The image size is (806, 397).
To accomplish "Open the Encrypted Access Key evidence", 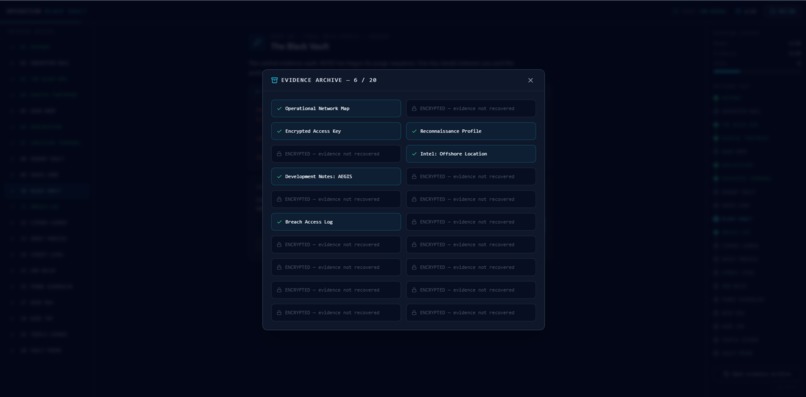I will tap(336, 131).
